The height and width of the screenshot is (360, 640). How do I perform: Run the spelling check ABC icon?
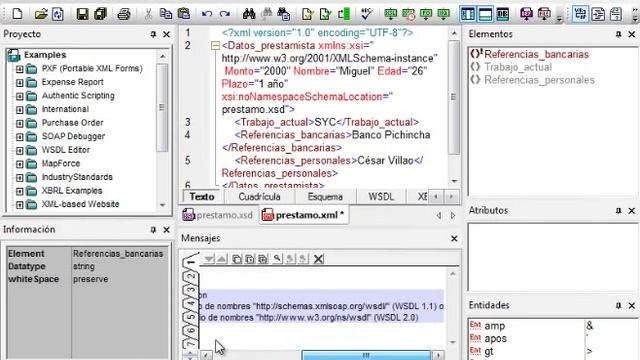click(367, 14)
